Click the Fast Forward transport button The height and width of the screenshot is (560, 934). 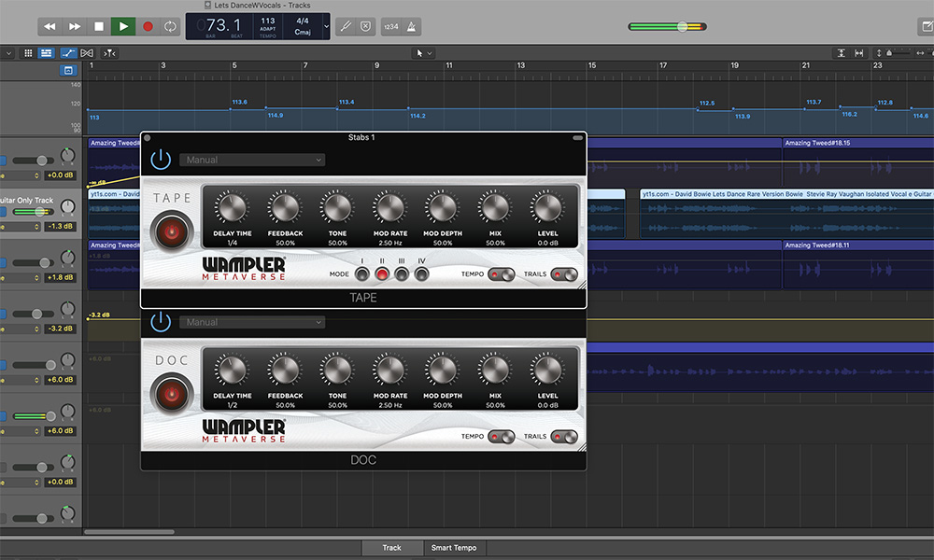(x=75, y=26)
